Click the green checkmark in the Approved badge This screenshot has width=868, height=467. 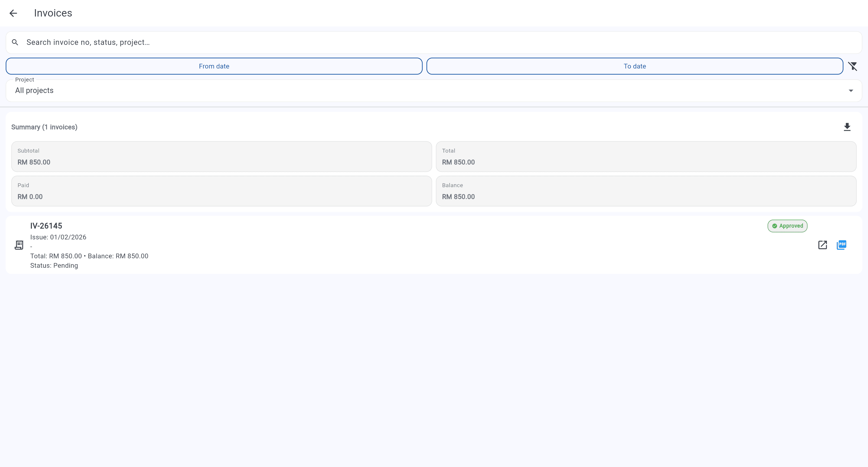click(774, 226)
